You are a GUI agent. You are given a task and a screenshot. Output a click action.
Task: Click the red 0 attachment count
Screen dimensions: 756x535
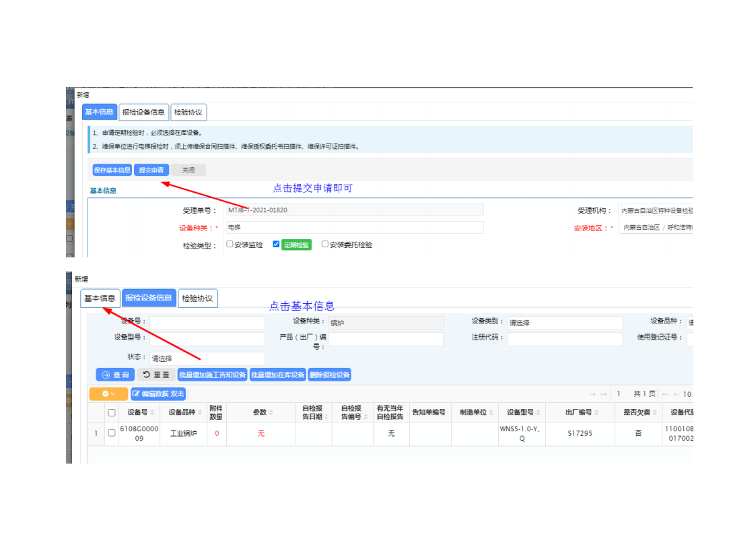(217, 433)
